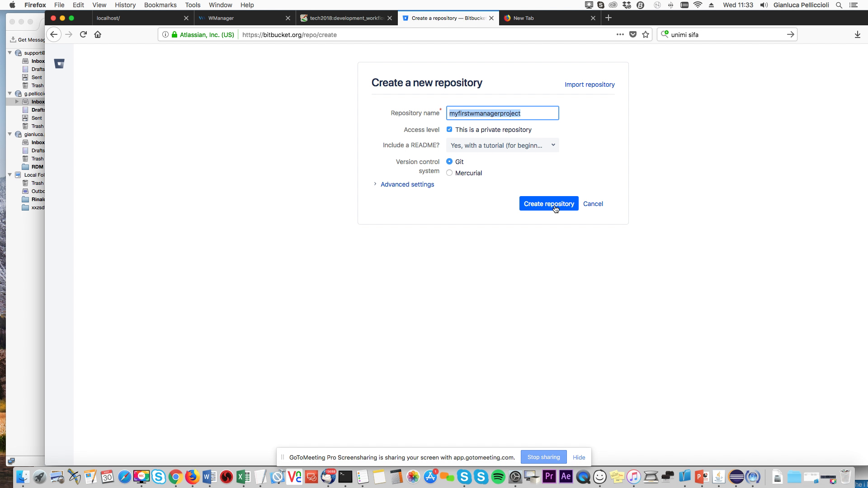Expand Advanced settings section

point(407,184)
